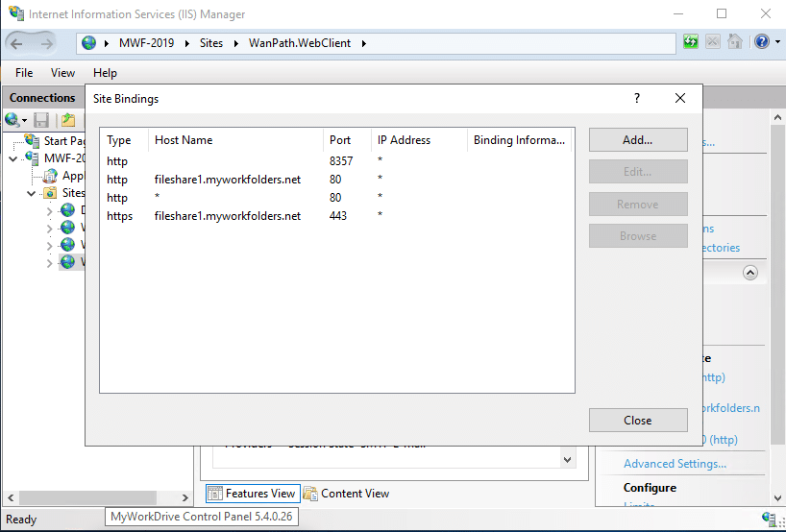Collapse the MWF-2019 server node
Viewport: 786px width, 532px height.
click(12, 158)
